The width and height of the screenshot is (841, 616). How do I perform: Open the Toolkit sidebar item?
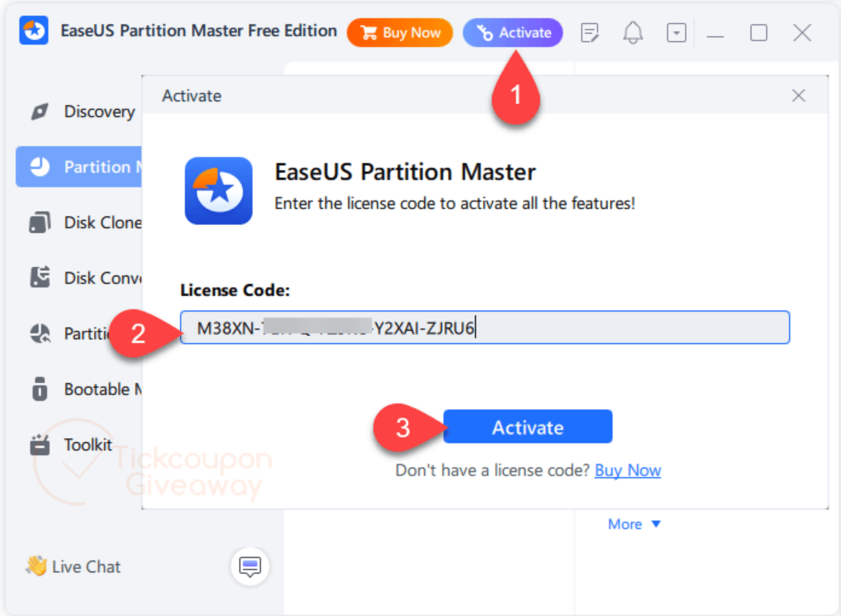[87, 444]
